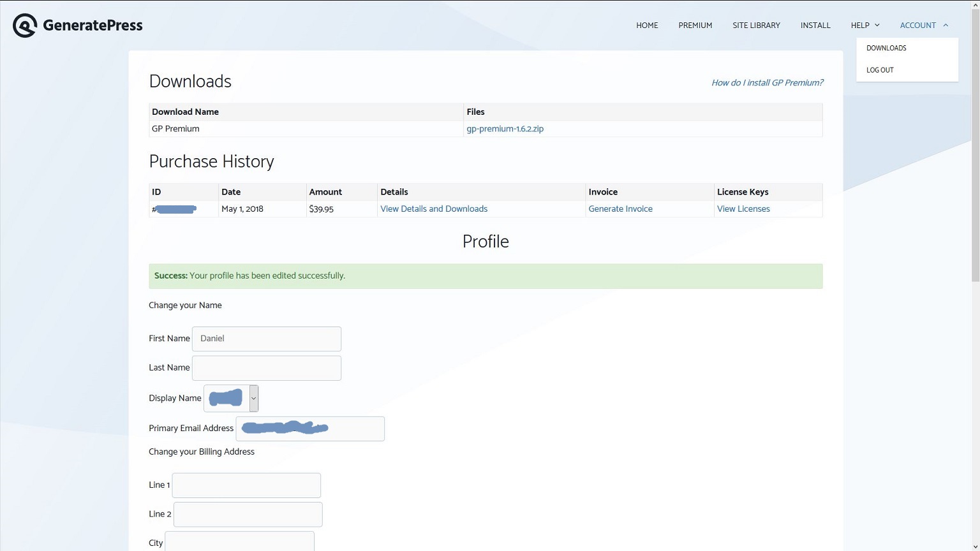The height and width of the screenshot is (551, 980).
Task: Navigate to the Install page
Action: tap(815, 26)
